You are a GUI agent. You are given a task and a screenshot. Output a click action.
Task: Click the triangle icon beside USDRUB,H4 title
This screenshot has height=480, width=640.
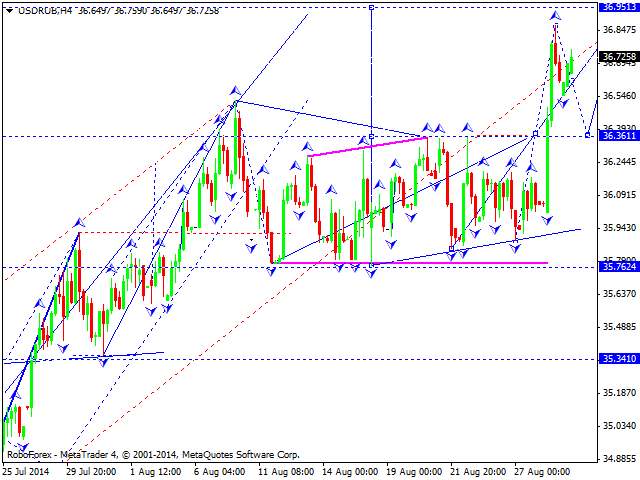[7, 8]
